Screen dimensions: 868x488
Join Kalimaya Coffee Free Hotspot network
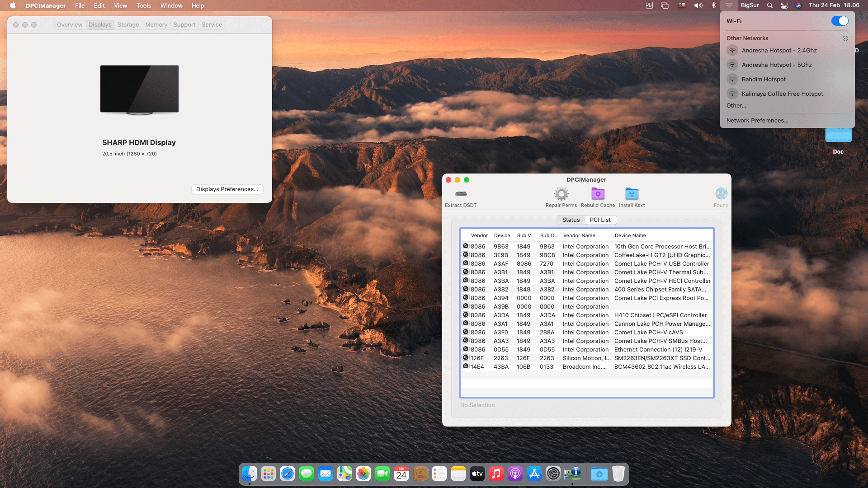782,94
